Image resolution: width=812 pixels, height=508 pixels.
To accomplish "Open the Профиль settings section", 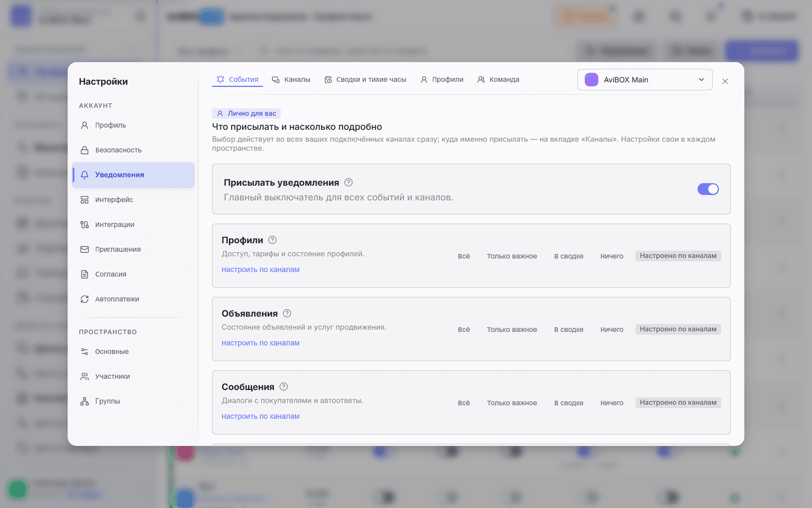I will (x=133, y=125).
